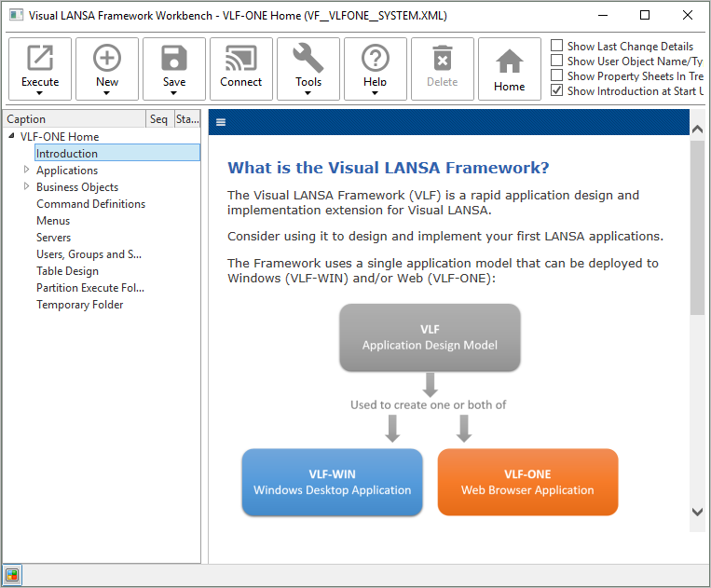Click the Execute toolbar icon
The image size is (711, 588).
click(40, 58)
